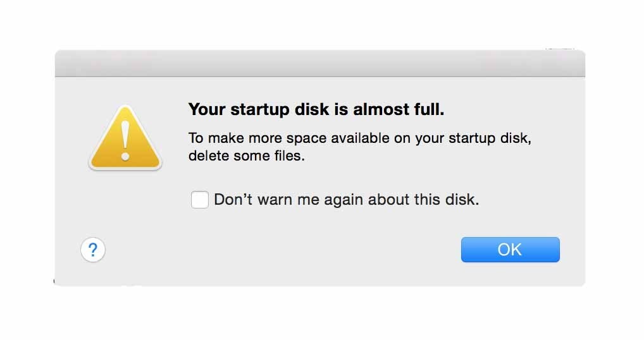Screen dimensions: 644x340
Task: Click the word "again" in the checkbox label
Action: click(x=344, y=200)
